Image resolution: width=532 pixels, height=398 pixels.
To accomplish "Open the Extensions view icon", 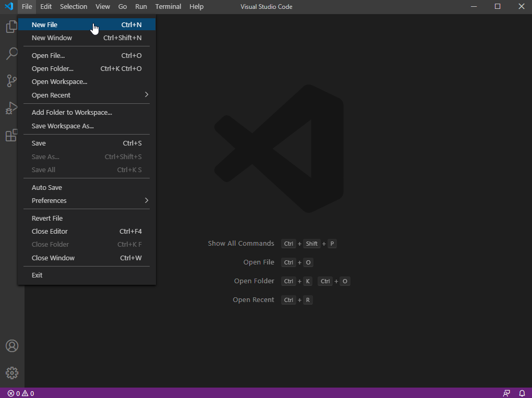I will tap(11, 136).
